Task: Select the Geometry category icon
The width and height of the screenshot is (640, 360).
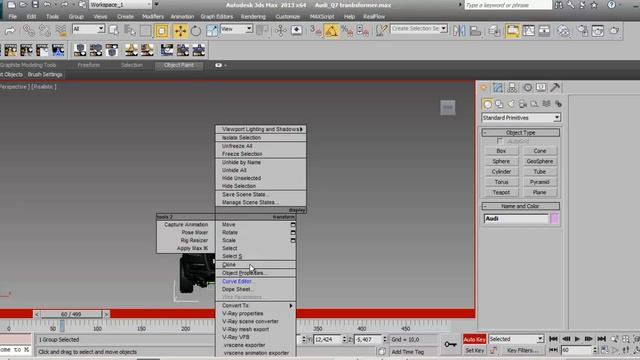Action: coord(487,104)
